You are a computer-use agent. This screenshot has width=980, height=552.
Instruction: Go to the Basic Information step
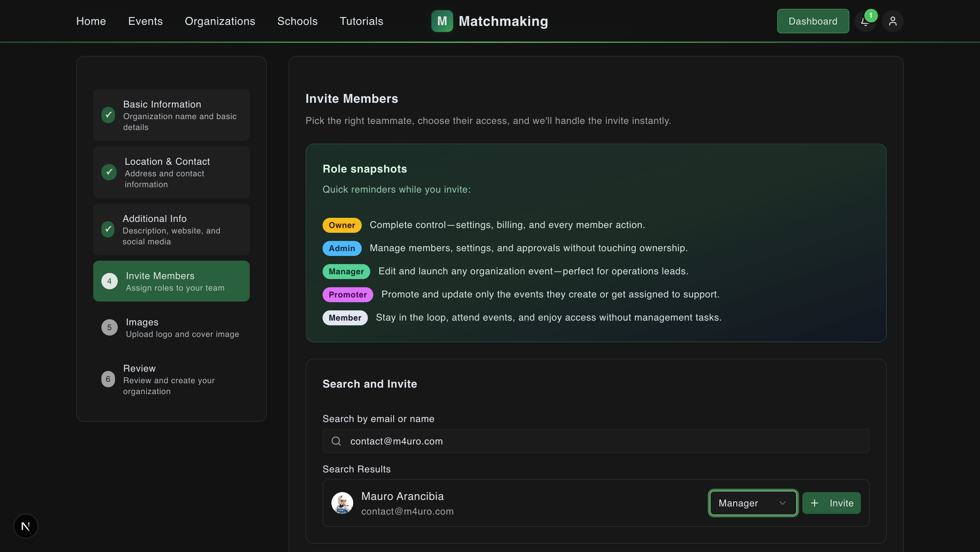coord(171,115)
